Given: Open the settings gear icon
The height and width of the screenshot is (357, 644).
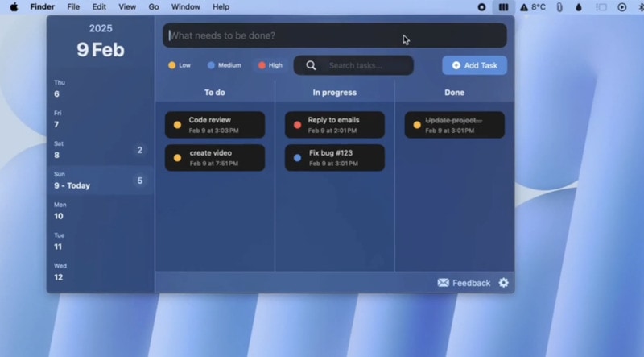Looking at the screenshot, I should (504, 283).
